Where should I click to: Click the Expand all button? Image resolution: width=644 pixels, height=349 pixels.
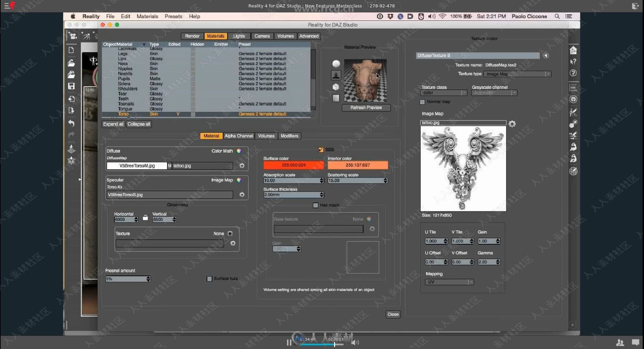click(x=113, y=124)
